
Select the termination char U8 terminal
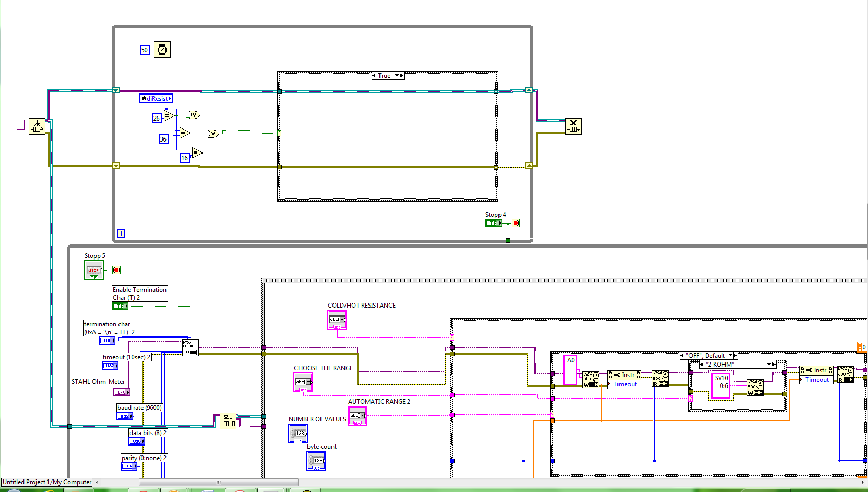pyautogui.click(x=108, y=341)
